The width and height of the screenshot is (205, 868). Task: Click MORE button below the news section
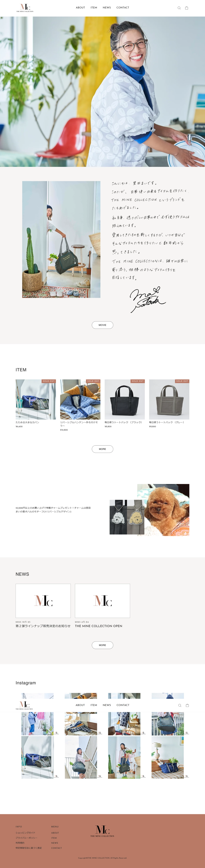(102, 645)
